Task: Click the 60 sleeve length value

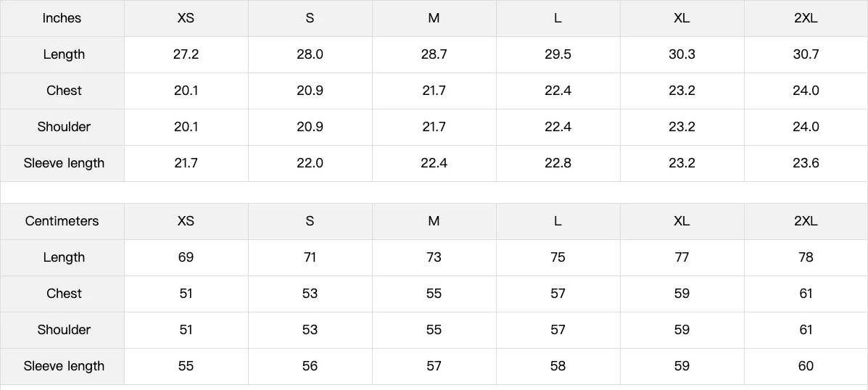Action: [x=806, y=366]
